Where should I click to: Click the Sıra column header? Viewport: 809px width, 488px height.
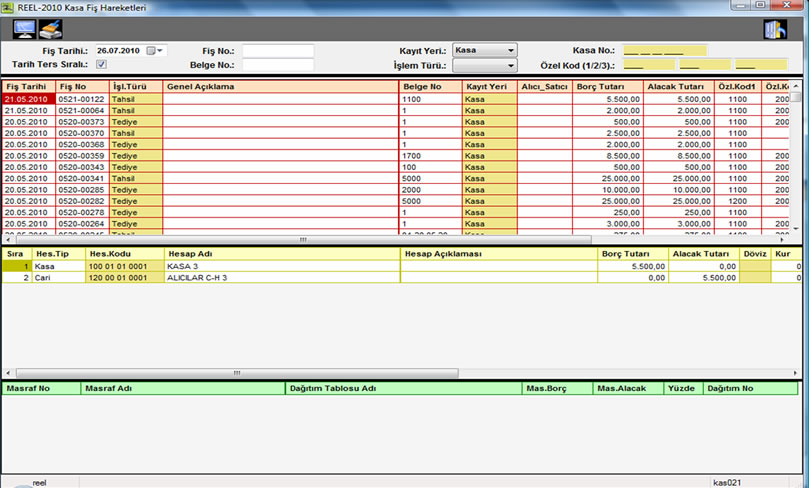coord(16,254)
